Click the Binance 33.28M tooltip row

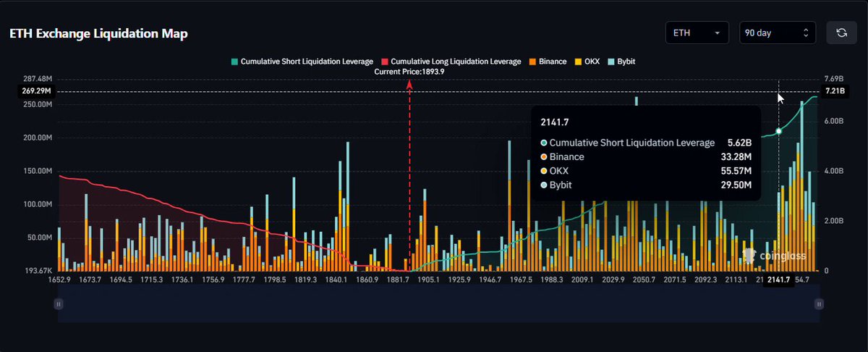coord(646,156)
